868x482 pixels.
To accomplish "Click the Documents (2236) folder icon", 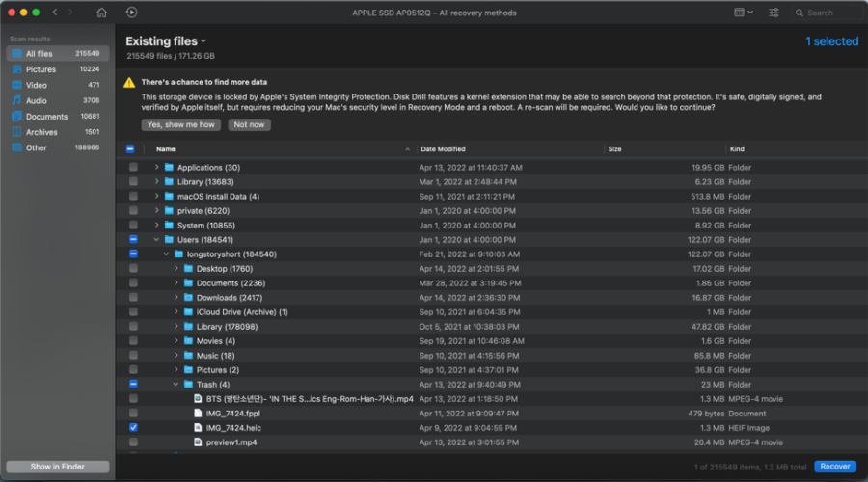I will (x=188, y=282).
